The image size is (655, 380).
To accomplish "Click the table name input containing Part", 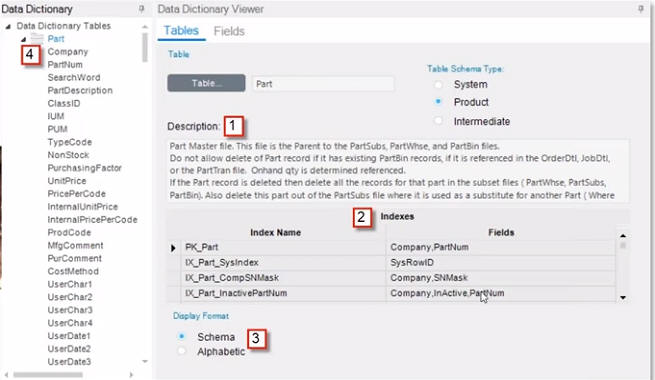I will pyautogui.click(x=323, y=84).
